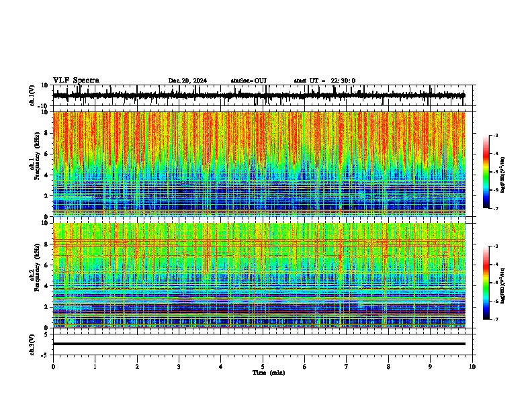
Task: Click time-axis tick label '8'
Action: (x=388, y=367)
